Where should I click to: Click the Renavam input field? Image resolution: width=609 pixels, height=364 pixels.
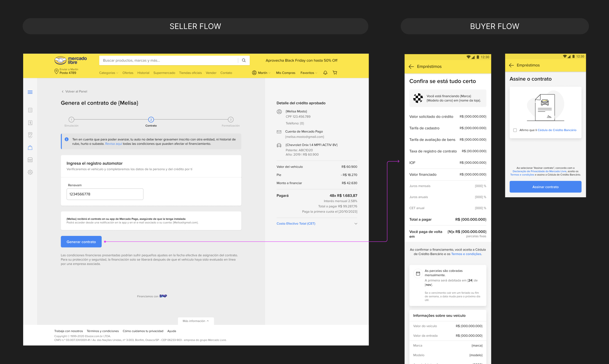coord(105,194)
